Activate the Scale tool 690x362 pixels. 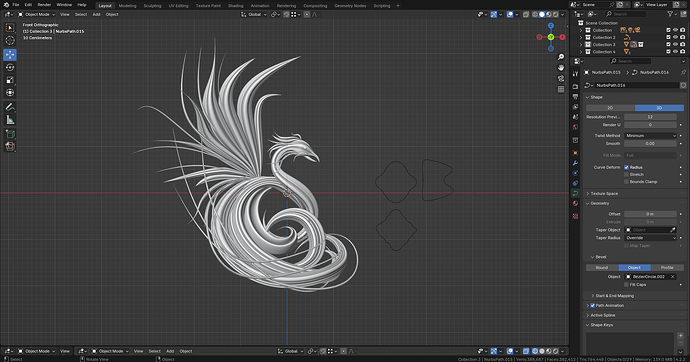tap(10, 80)
